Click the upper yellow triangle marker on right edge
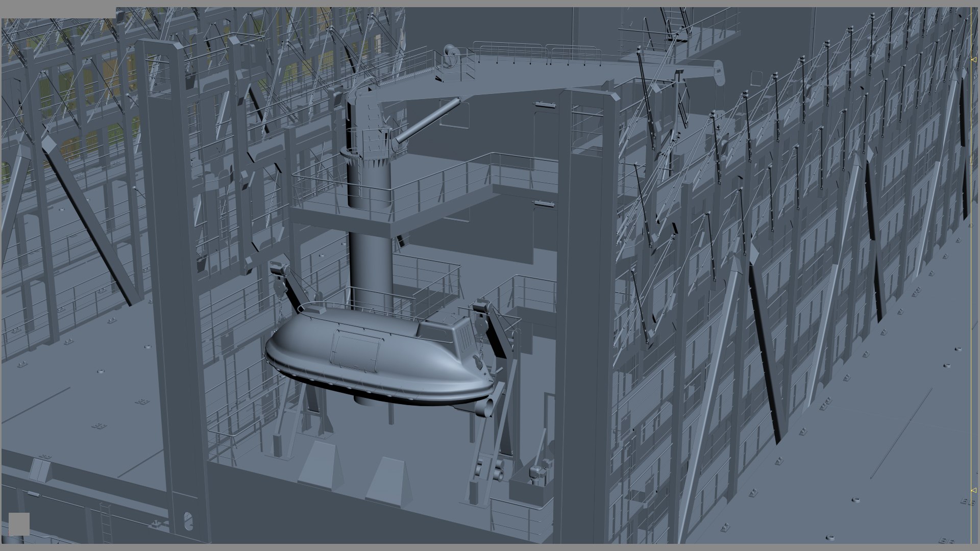The image size is (980, 551). (x=973, y=60)
